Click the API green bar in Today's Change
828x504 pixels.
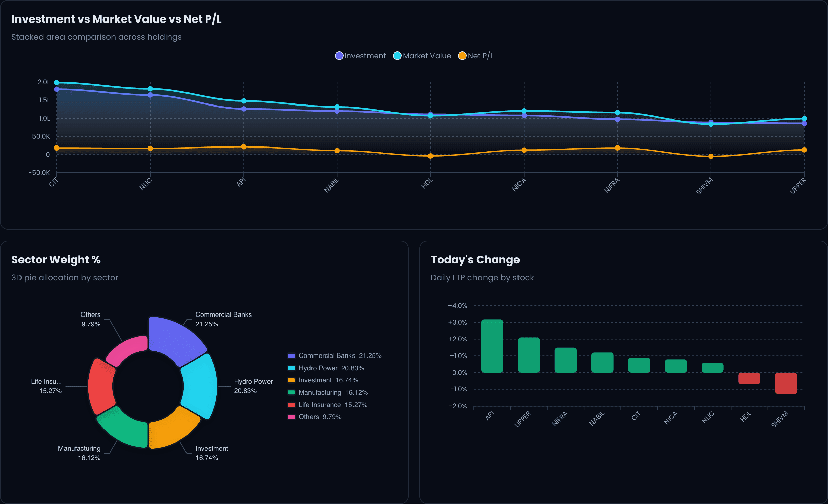492,346
